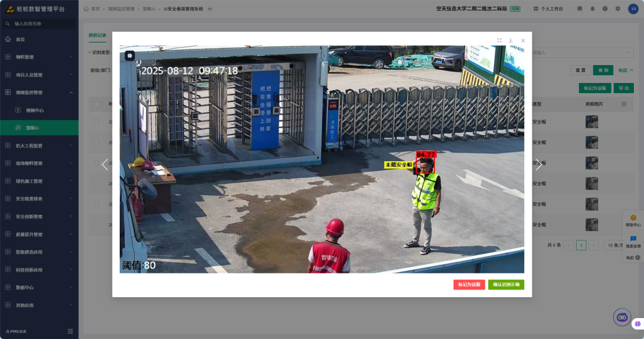Expand the 物料管理 sidebar menu
The height and width of the screenshot is (339, 644).
tap(39, 57)
